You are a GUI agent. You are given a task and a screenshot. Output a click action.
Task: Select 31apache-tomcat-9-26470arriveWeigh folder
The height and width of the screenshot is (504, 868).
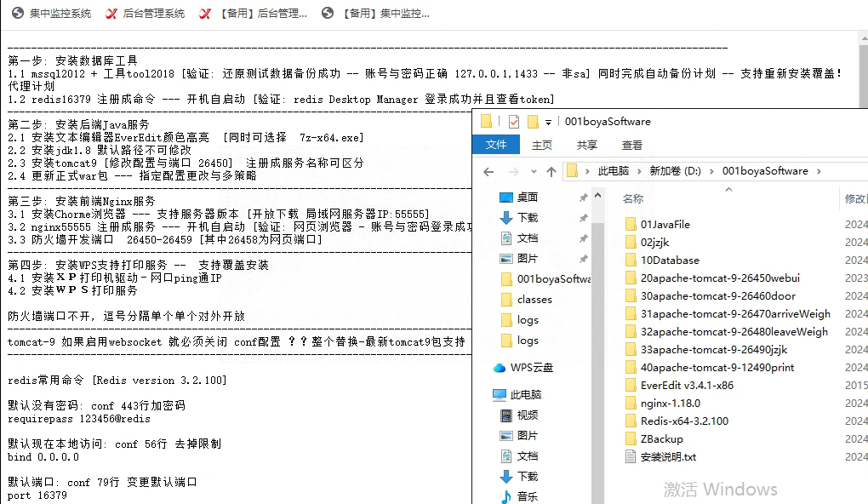[728, 314]
